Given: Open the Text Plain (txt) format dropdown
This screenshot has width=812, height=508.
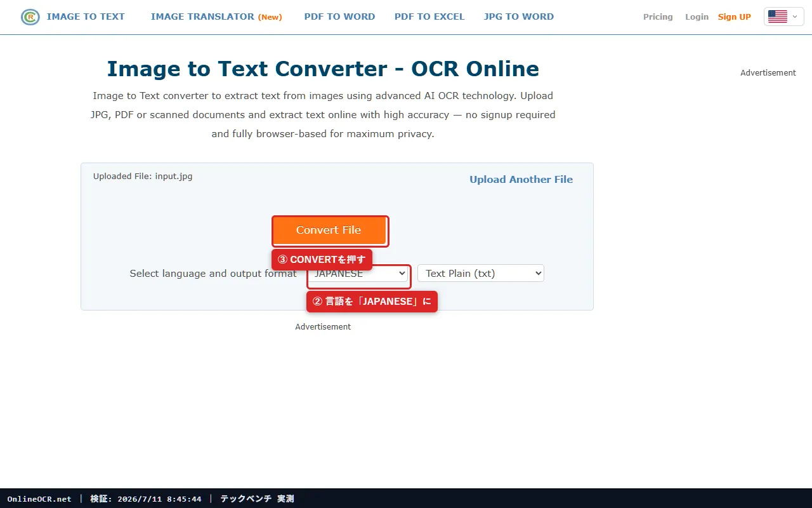Looking at the screenshot, I should pyautogui.click(x=481, y=274).
